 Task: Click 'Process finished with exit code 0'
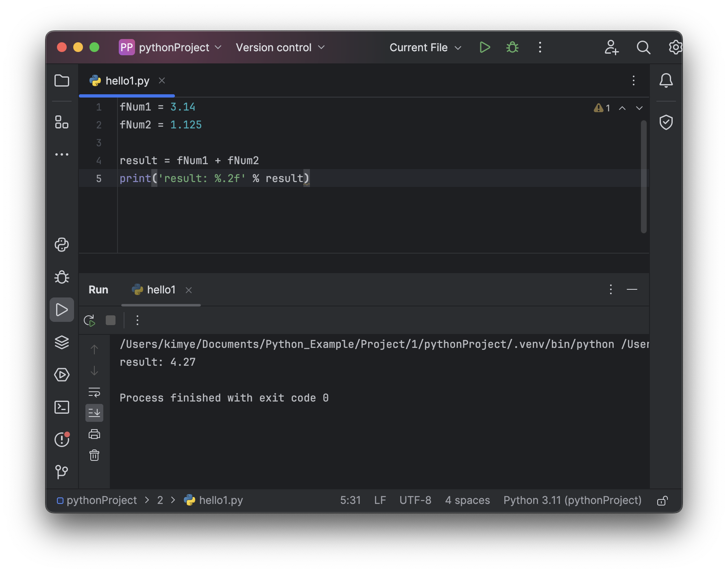[x=224, y=398]
